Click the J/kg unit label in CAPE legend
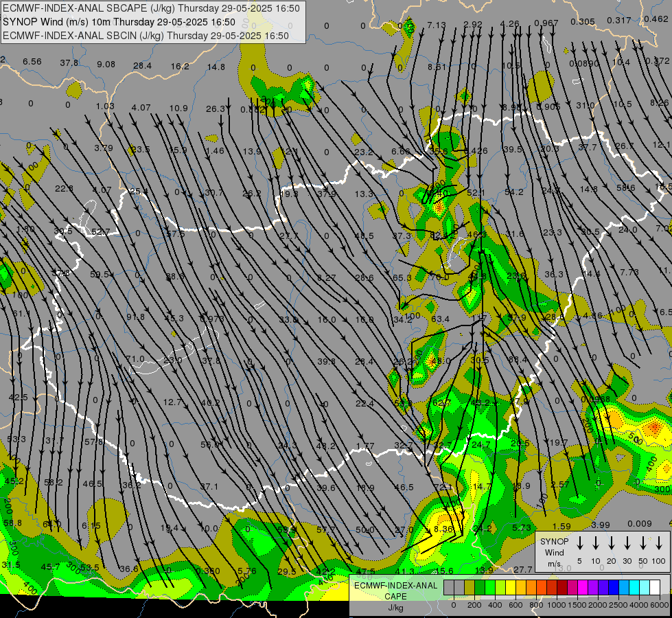 (x=395, y=608)
